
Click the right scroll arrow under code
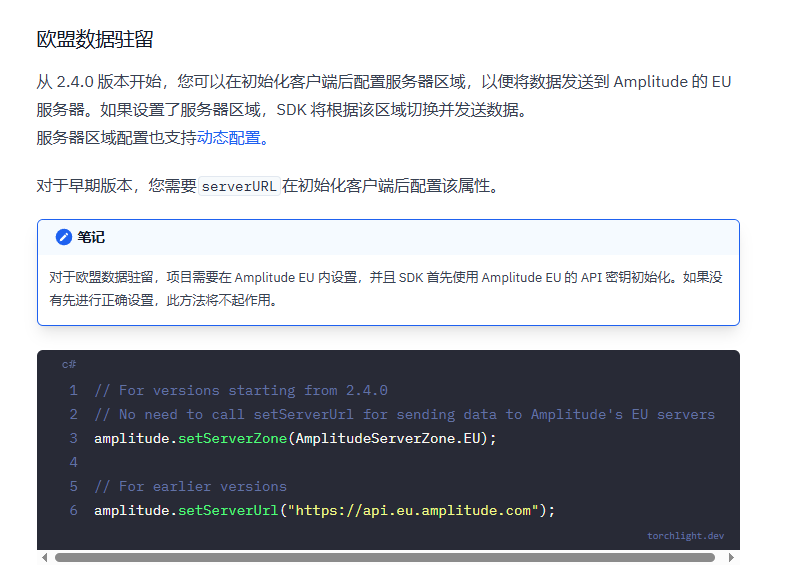[x=731, y=557]
